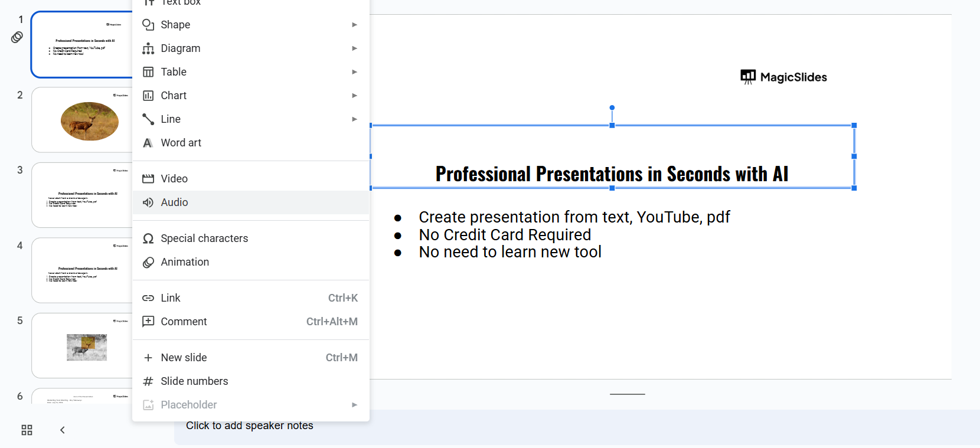The image size is (980, 448).
Task: Click the Audio speaker icon
Action: pos(148,202)
